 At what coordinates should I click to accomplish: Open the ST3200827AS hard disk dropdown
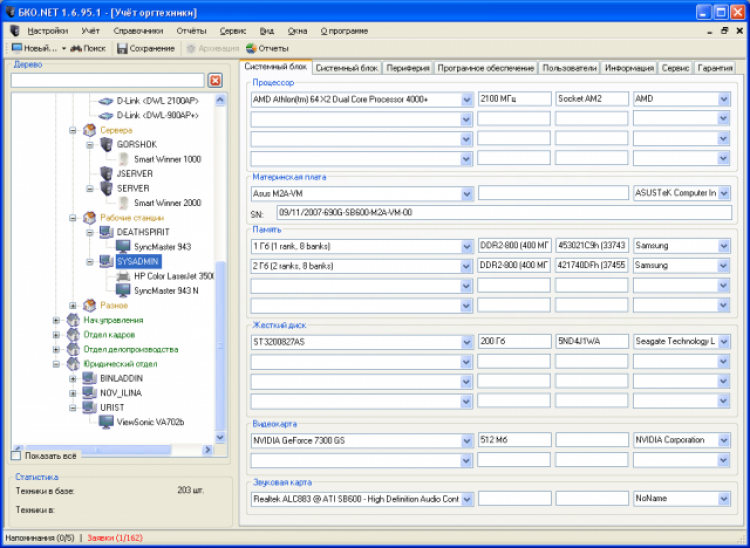[x=467, y=342]
